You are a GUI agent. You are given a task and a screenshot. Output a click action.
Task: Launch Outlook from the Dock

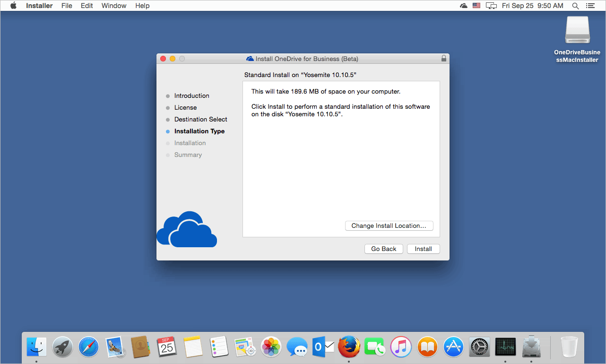click(x=323, y=347)
